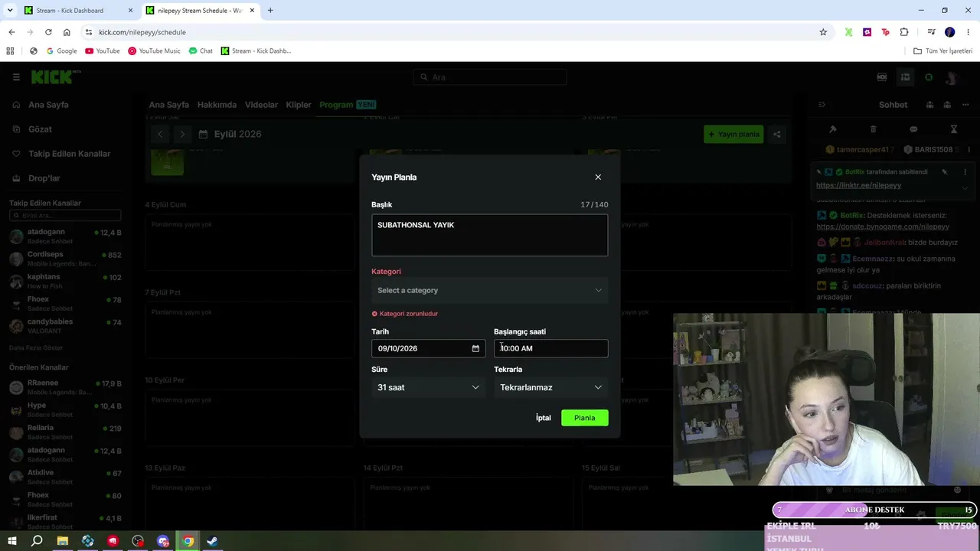Screen dimensions: 980x551
Task: Click the Başlangıç saati time field
Action: click(x=550, y=348)
